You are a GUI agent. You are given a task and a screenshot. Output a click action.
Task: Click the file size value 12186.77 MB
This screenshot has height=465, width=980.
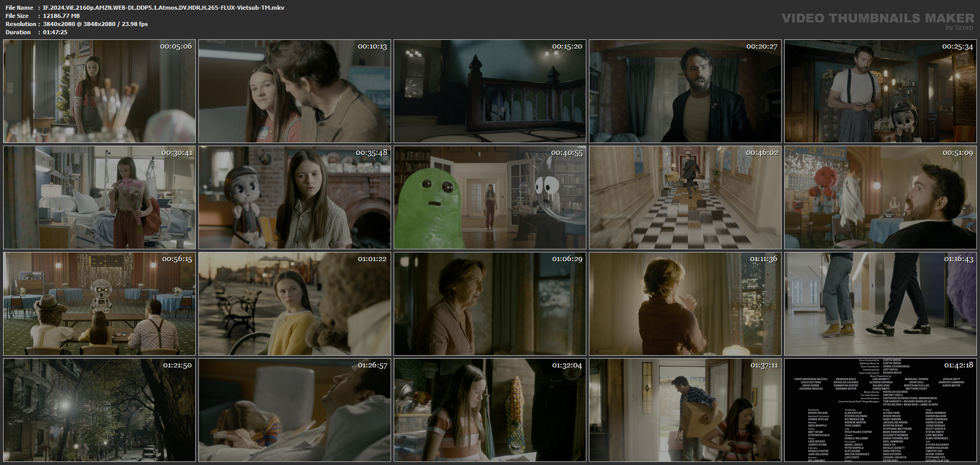click(x=61, y=16)
